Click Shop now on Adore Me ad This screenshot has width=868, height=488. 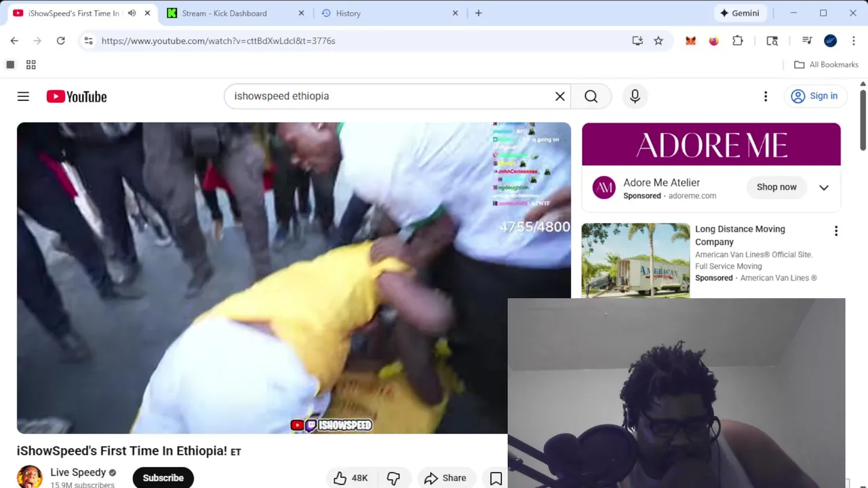click(x=776, y=187)
